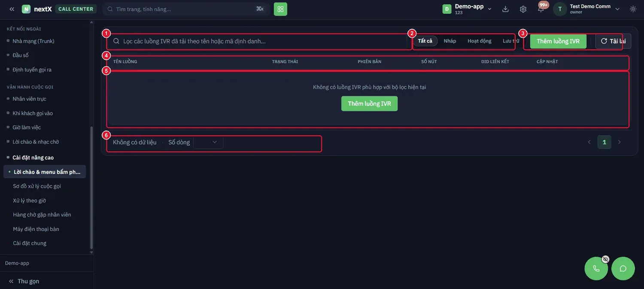
Task: Click the refresh icon on Tải lại
Action: (604, 41)
